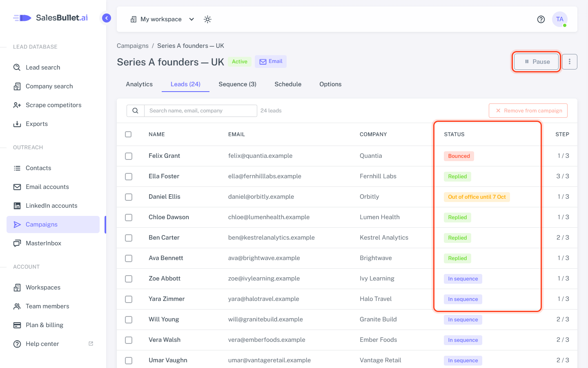
Task: Click the SalesBullet.ai logo
Action: [51, 18]
